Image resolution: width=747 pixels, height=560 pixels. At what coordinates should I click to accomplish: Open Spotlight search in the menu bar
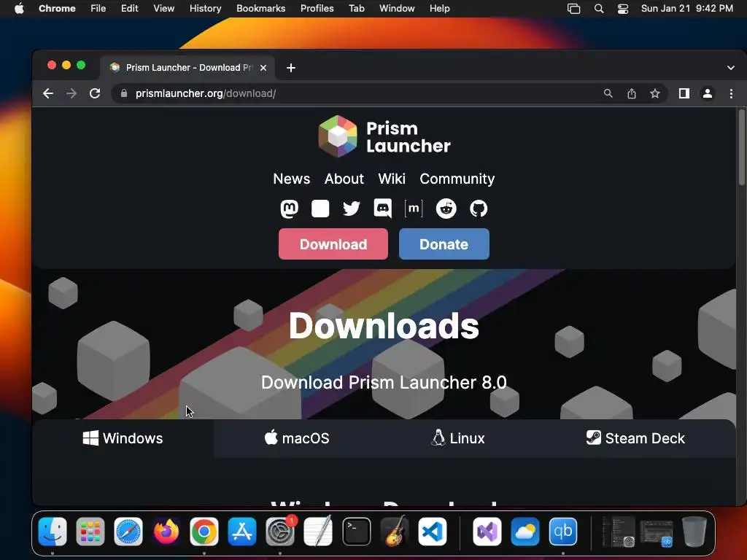599,9
